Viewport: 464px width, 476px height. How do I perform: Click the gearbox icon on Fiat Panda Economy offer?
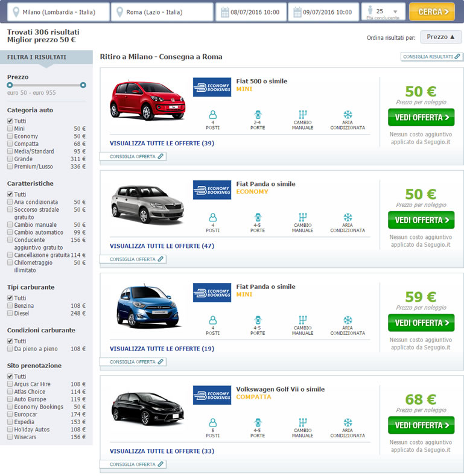point(303,217)
